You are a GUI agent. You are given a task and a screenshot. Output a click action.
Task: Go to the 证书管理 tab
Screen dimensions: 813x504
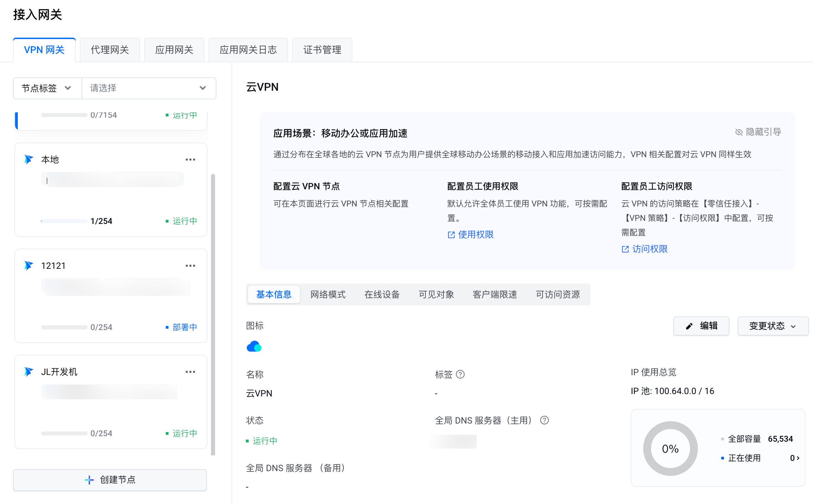pos(322,50)
